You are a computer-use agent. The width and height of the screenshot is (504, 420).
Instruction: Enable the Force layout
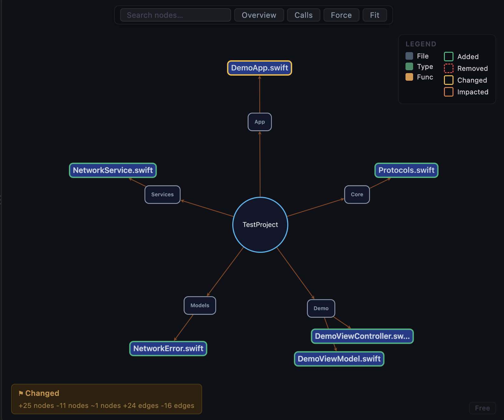click(x=341, y=15)
